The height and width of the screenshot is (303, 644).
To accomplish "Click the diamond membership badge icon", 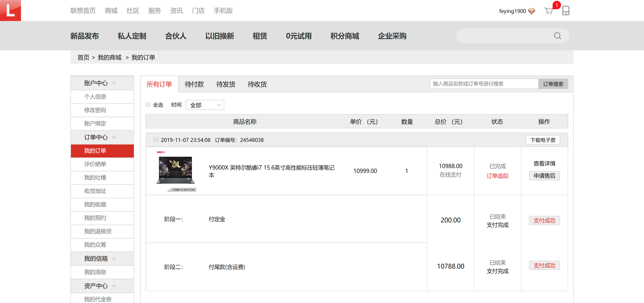I will [531, 11].
